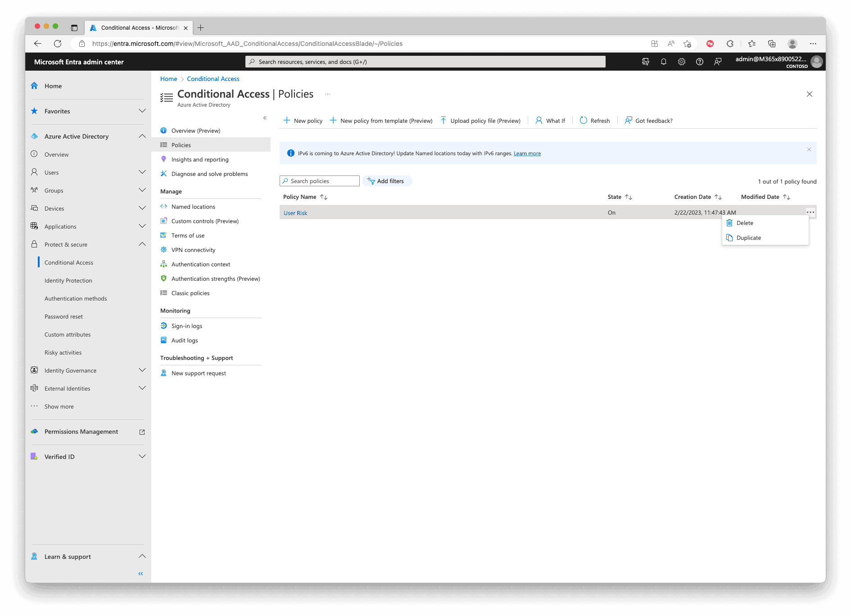The image size is (851, 616).
Task: Open Cloud Shell icon in header
Action: pyautogui.click(x=645, y=62)
